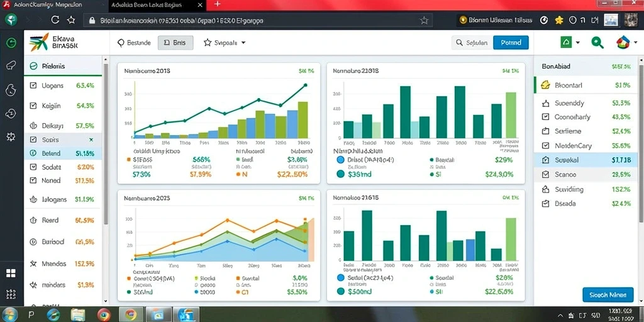Click the down arrow of left list scrollbar
The height and width of the screenshot is (322, 644).
click(106, 301)
